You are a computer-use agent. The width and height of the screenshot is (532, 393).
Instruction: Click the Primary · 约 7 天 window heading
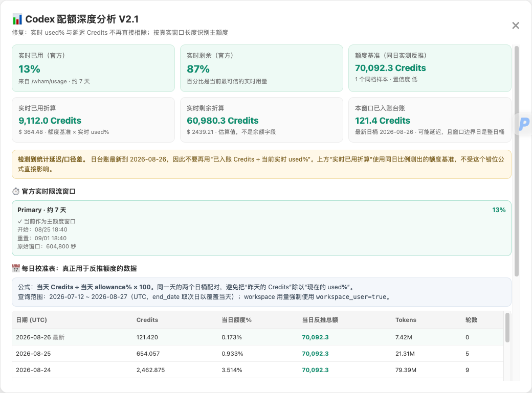pyautogui.click(x=42, y=210)
